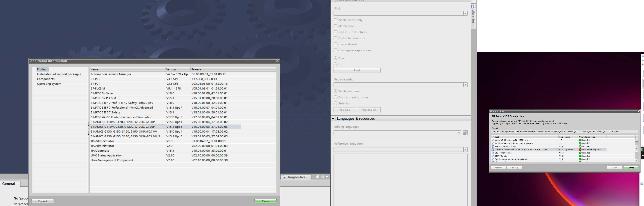The width and height of the screenshot is (644, 206).
Task: Collapse the Languages & resources section
Action: 333,118
